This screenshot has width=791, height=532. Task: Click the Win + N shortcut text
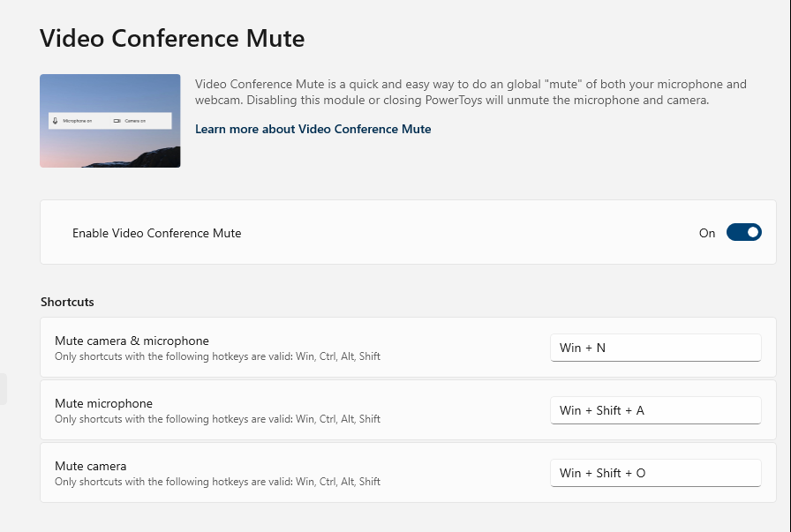coord(578,348)
